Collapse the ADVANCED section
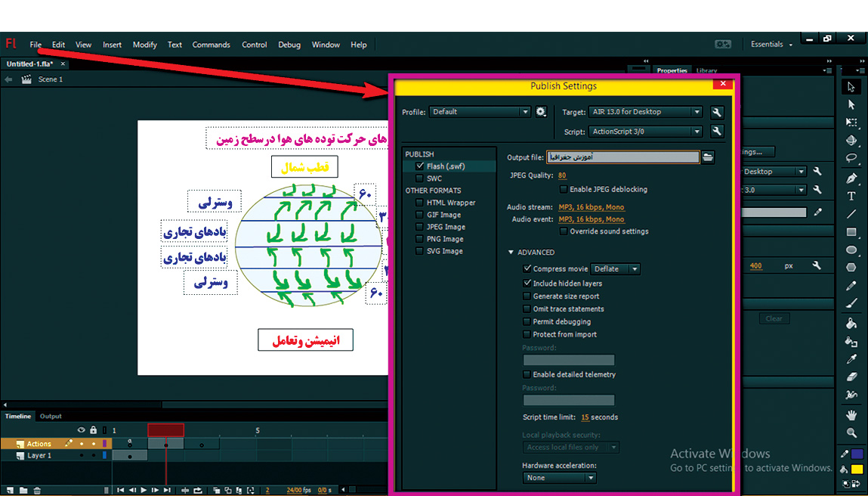 (x=511, y=253)
